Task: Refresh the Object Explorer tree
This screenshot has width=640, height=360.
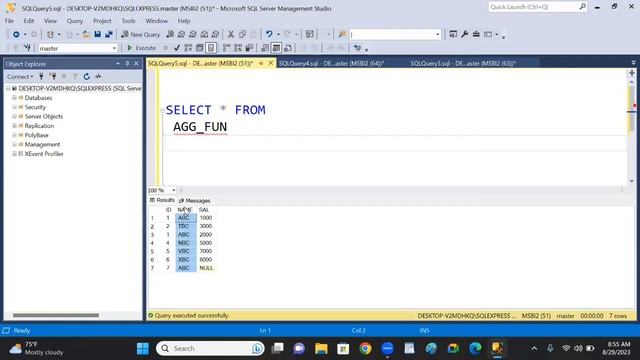Action: coord(87,76)
